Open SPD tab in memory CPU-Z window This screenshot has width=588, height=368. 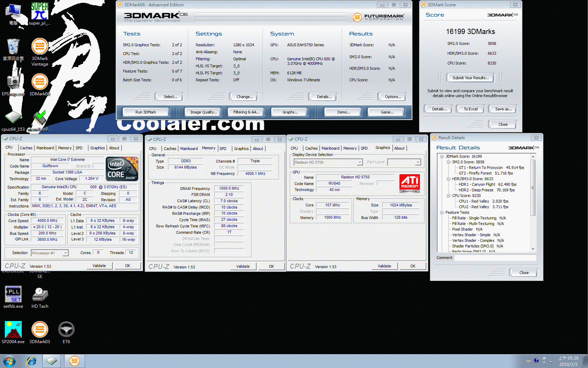[223, 149]
